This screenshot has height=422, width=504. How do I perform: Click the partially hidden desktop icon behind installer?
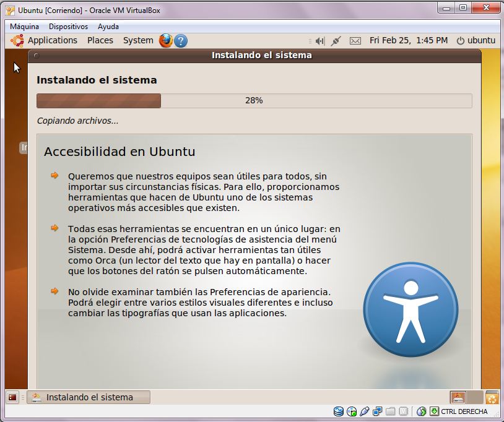click(x=23, y=148)
